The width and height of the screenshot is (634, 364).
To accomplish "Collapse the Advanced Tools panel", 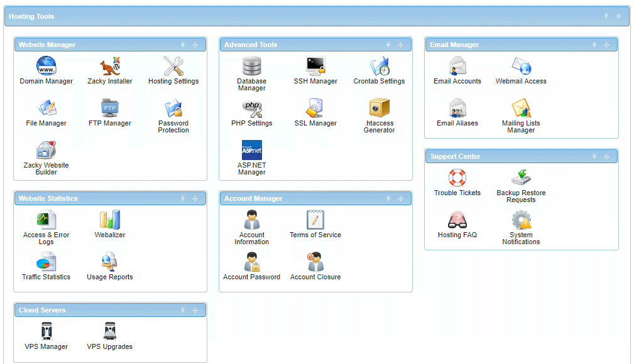I will pos(388,45).
